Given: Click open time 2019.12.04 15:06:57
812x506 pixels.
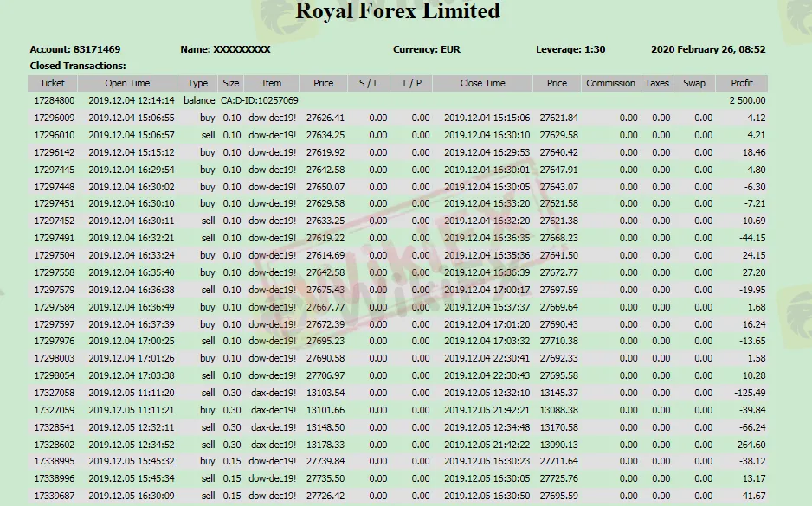Looking at the screenshot, I should (x=132, y=135).
